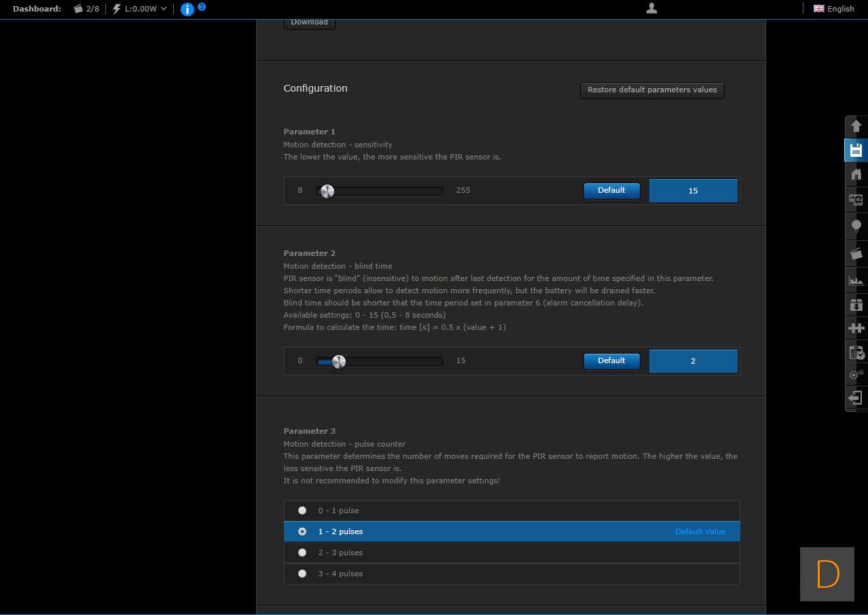This screenshot has width=868, height=615.
Task: Click the save floppy disk icon in sidebar
Action: (x=856, y=150)
